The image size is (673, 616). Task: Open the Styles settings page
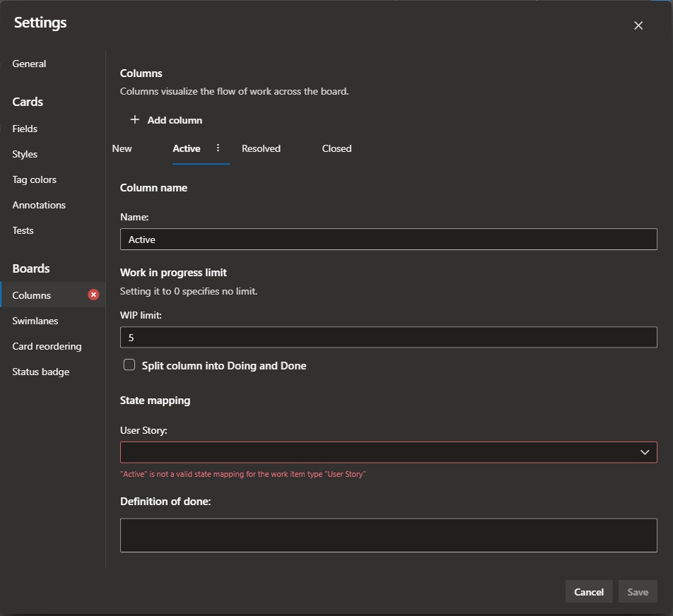[25, 154]
